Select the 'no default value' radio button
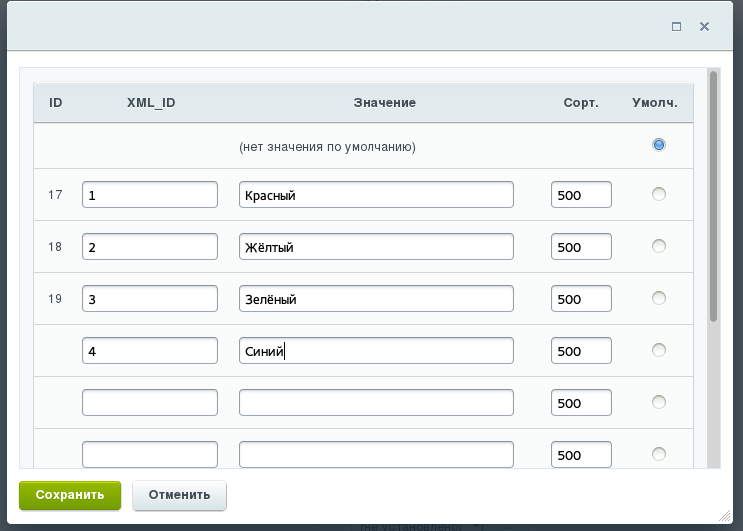The image size is (743, 531). pos(658,145)
